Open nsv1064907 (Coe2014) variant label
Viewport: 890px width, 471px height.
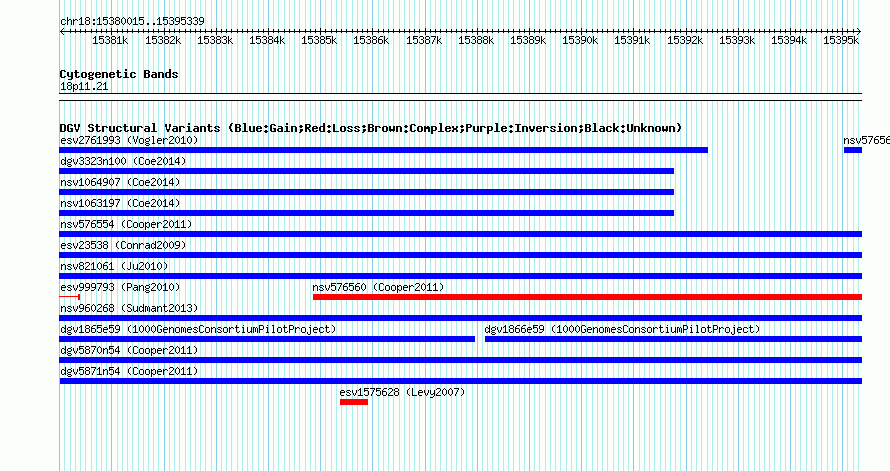point(120,182)
